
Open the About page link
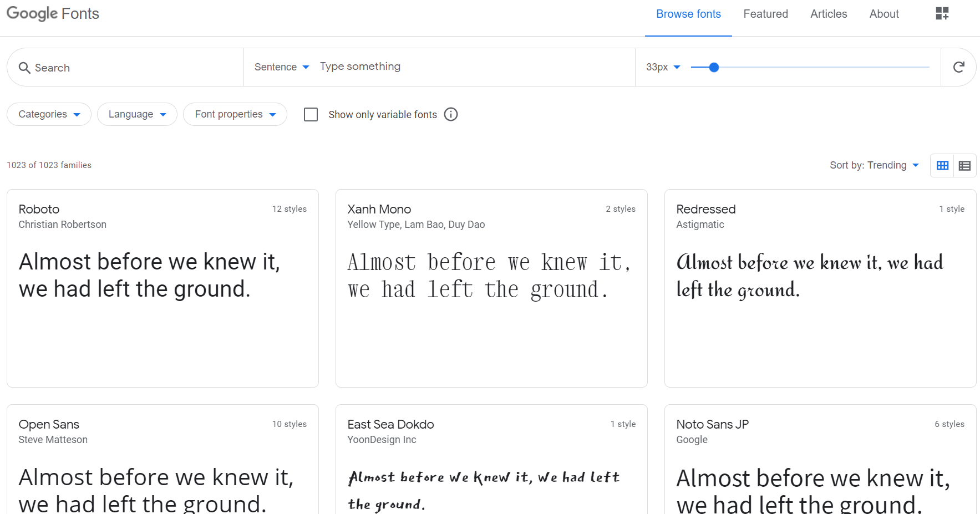coord(884,14)
